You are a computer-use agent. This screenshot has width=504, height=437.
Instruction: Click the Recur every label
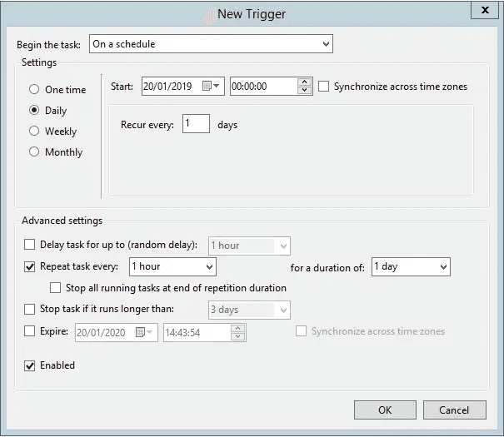147,125
